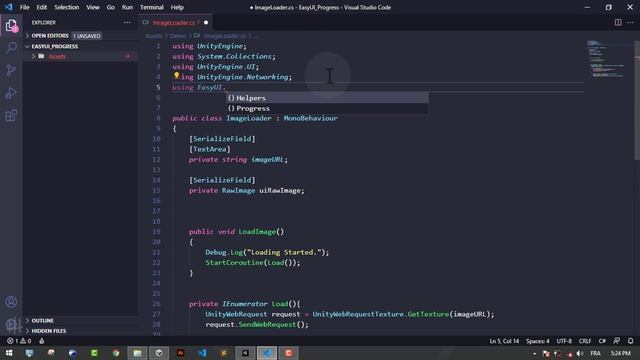
Task: Expand the Hidden Files section
Action: 27,331
